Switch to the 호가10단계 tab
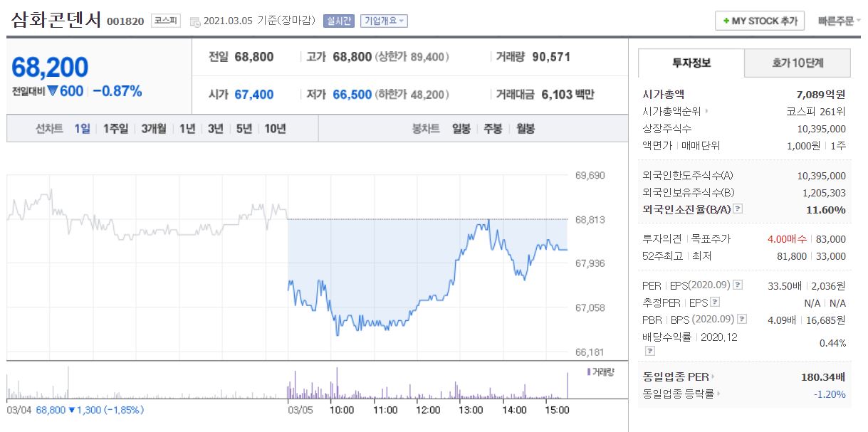The image size is (868, 432). pos(798,63)
